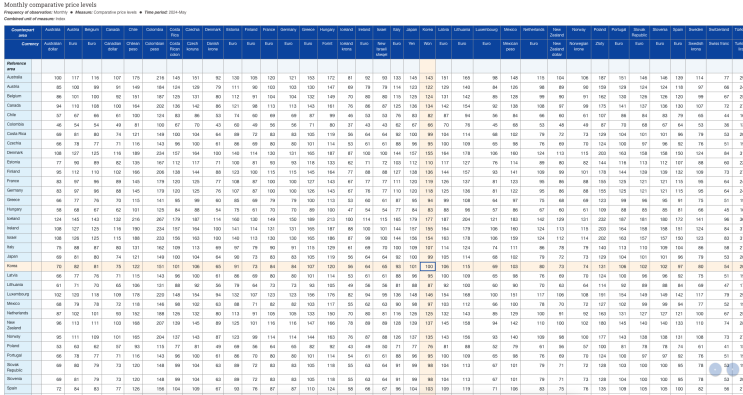Select the Belgium row label
This screenshot has width=743, height=395.
pos(18,96)
